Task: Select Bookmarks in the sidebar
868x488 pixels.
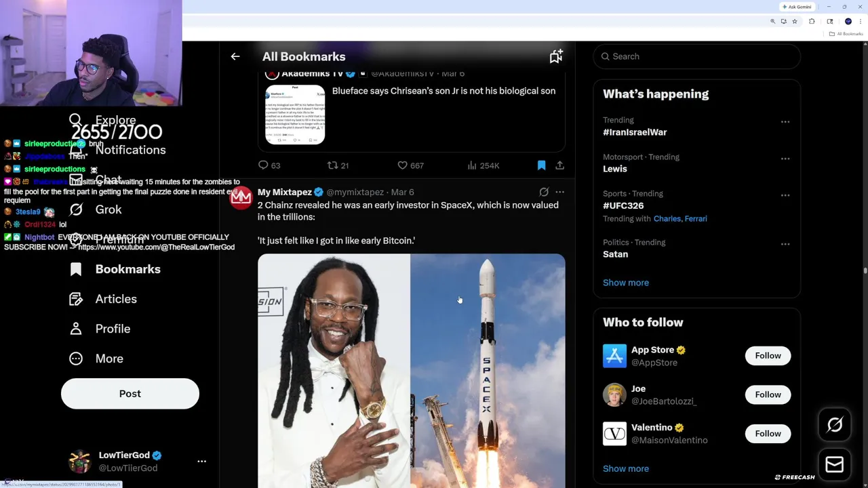Action: click(x=115, y=269)
